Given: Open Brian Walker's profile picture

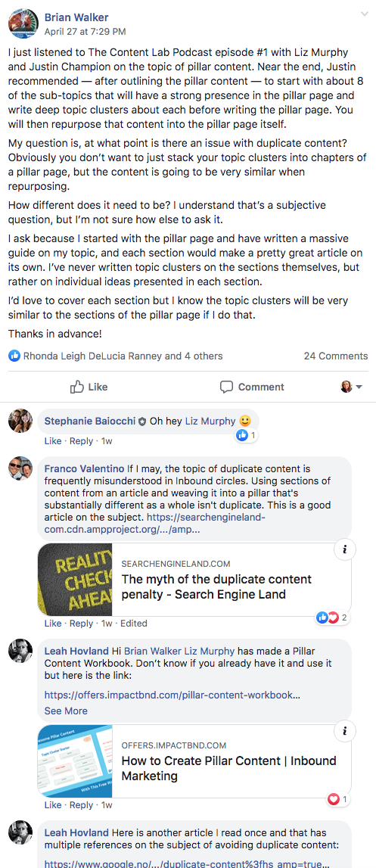Looking at the screenshot, I should click(x=23, y=23).
